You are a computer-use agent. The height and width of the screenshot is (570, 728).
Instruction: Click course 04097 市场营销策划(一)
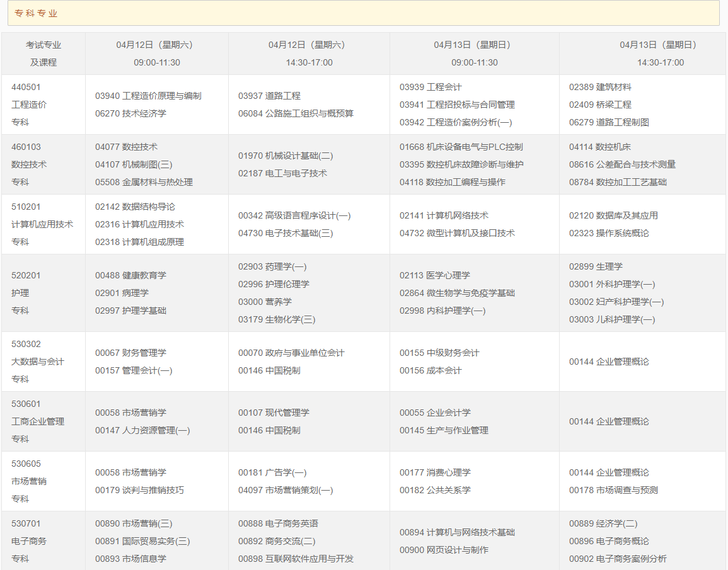coord(286,490)
